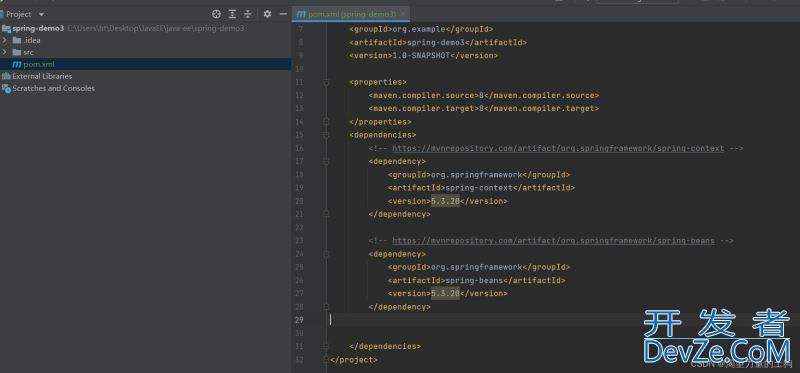Select Scratches and Consoles node

pos(54,88)
